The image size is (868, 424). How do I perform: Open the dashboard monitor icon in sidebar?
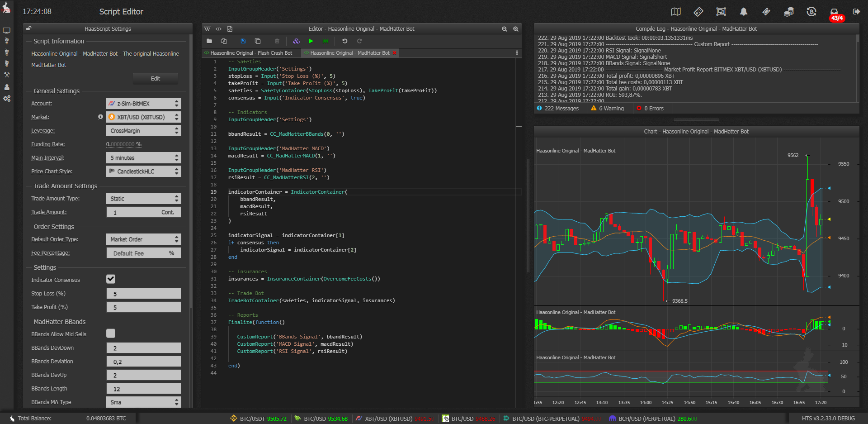pyautogui.click(x=7, y=30)
